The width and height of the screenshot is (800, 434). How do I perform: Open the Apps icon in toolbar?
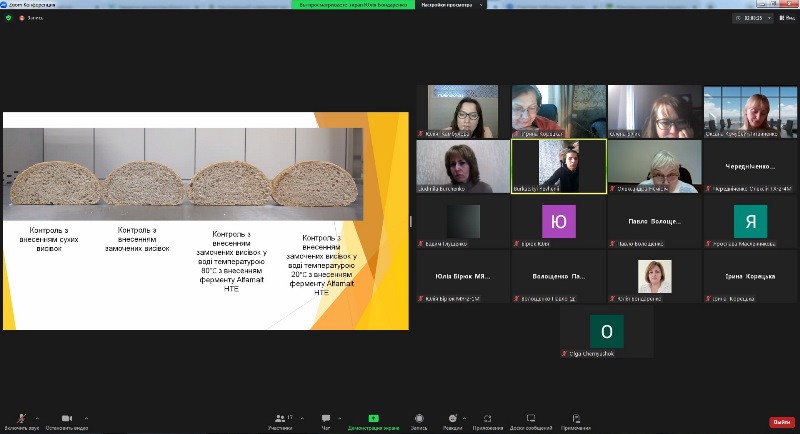click(487, 419)
